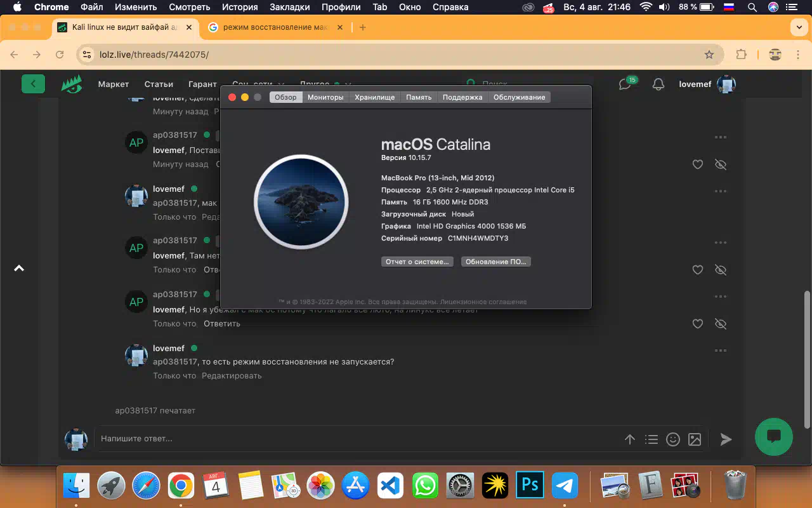Open green live chat bubble button

(774, 436)
